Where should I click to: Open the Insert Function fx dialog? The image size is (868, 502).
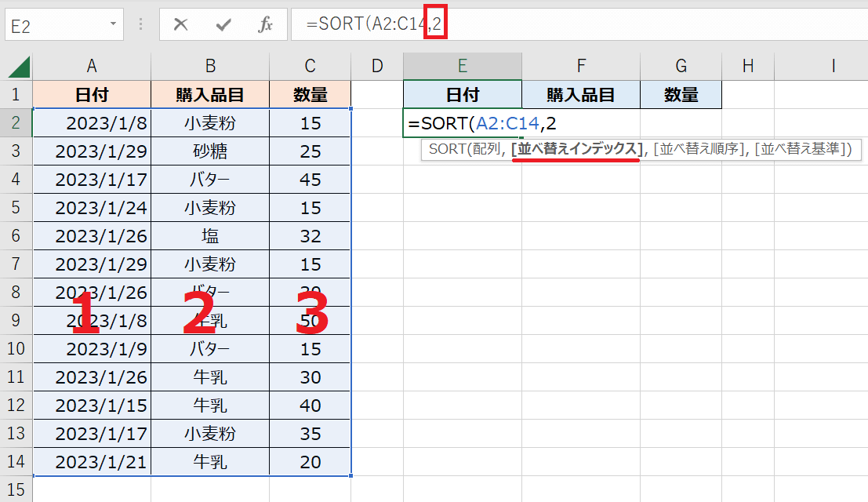coord(265,24)
